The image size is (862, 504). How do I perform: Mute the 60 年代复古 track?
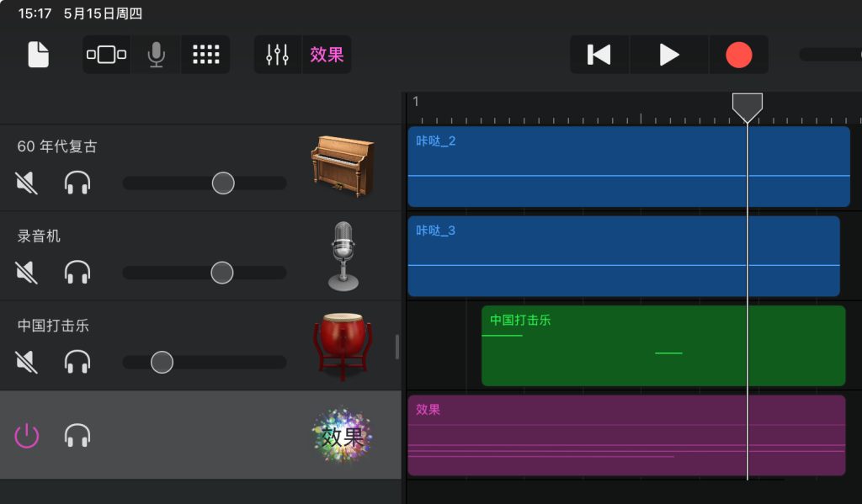[x=26, y=183]
